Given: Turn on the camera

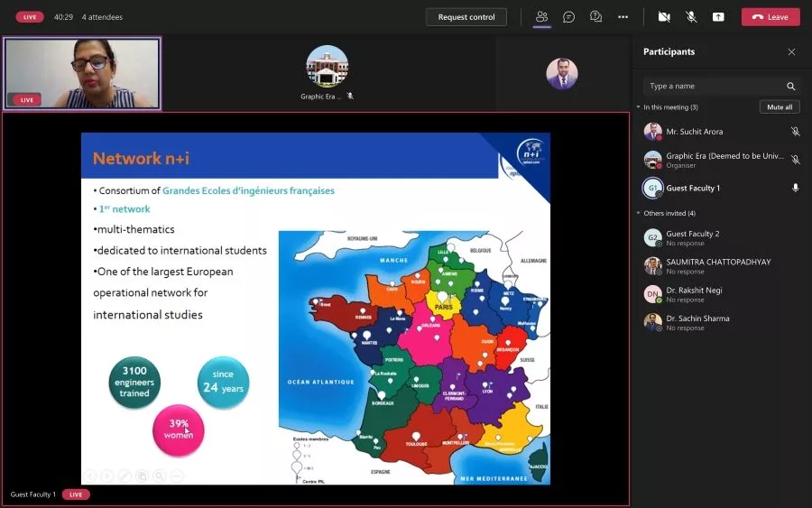Looking at the screenshot, I should [x=664, y=17].
